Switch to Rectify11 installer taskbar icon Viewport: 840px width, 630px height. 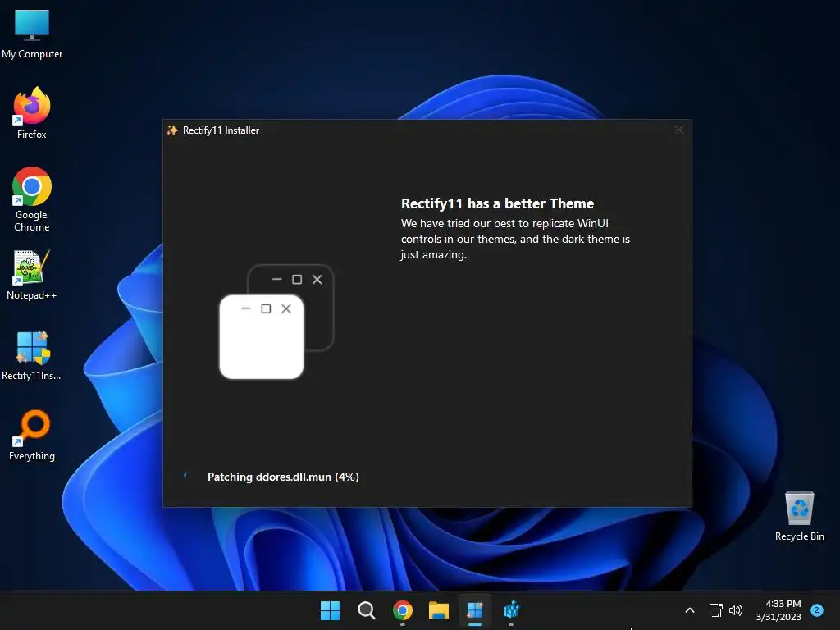pyautogui.click(x=475, y=610)
